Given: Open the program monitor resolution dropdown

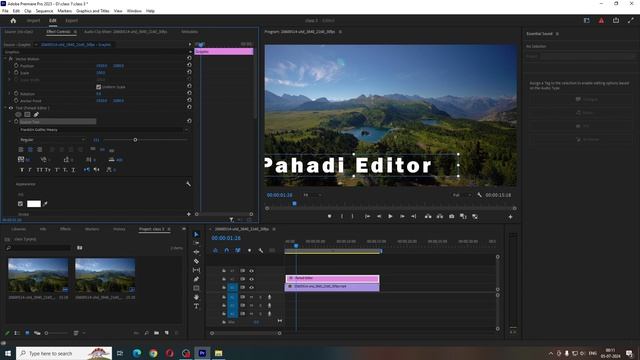Looking at the screenshot, I should point(461,195).
